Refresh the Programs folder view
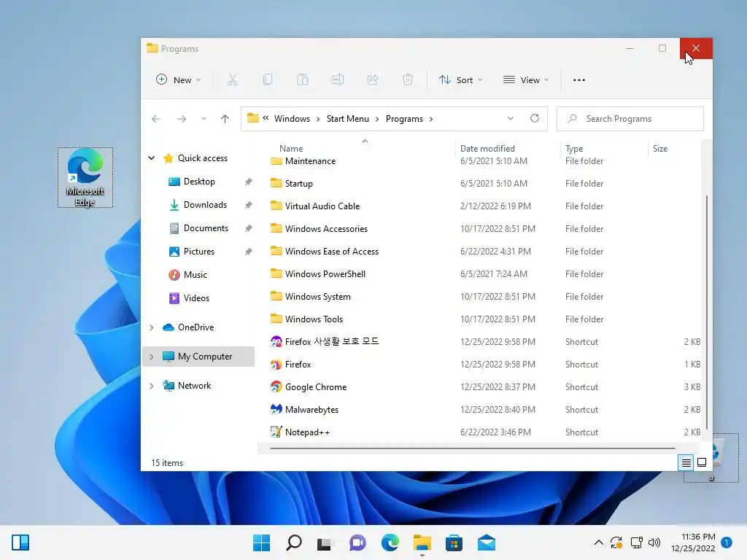 [x=535, y=118]
